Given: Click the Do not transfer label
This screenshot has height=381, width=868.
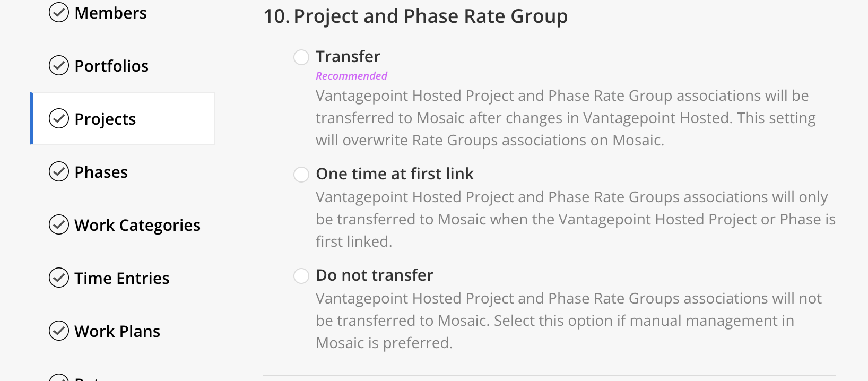Looking at the screenshot, I should [x=375, y=275].
